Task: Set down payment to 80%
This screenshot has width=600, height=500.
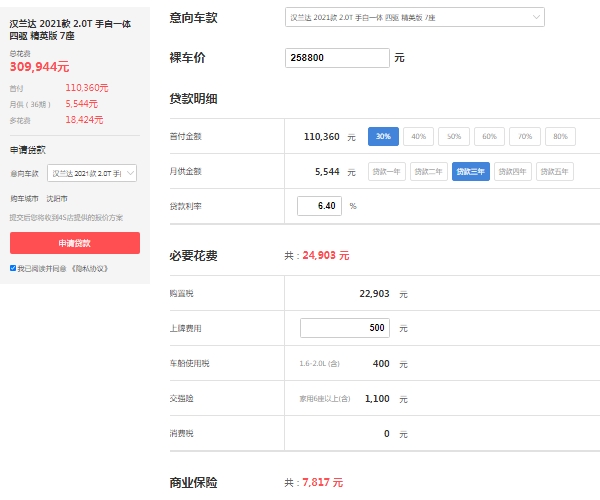Action: 559,136
